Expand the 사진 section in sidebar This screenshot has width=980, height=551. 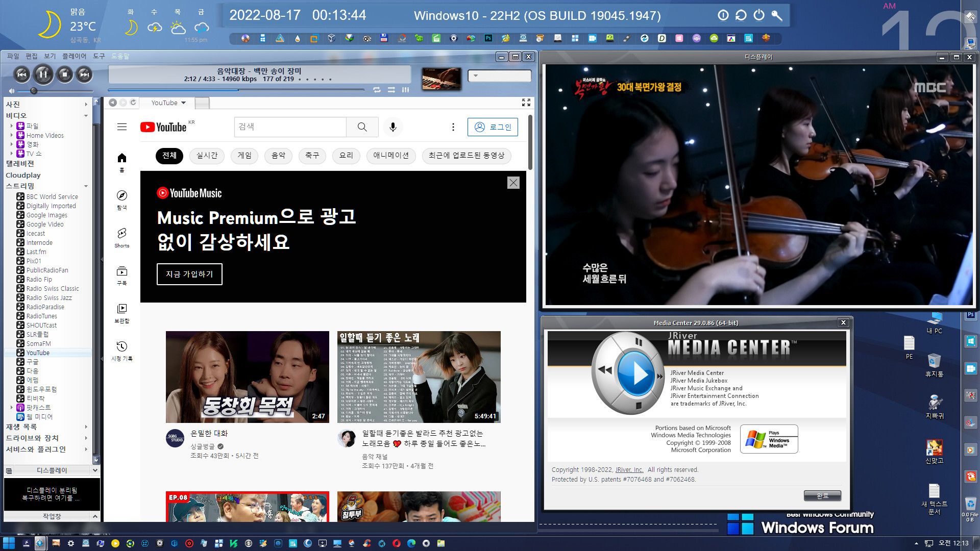pyautogui.click(x=86, y=105)
